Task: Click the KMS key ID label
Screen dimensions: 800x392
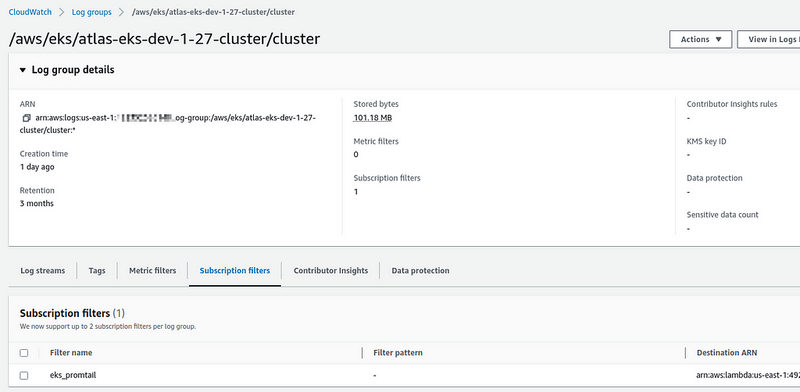Action: pos(707,141)
